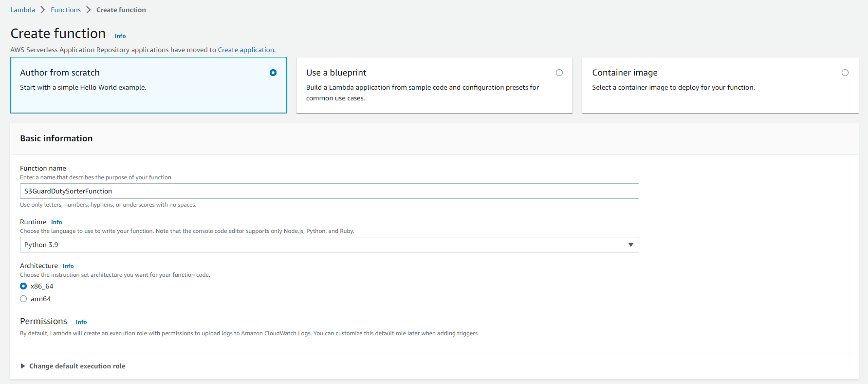This screenshot has width=868, height=384.
Task: Open Info link beside Runtime label
Action: coord(56,222)
